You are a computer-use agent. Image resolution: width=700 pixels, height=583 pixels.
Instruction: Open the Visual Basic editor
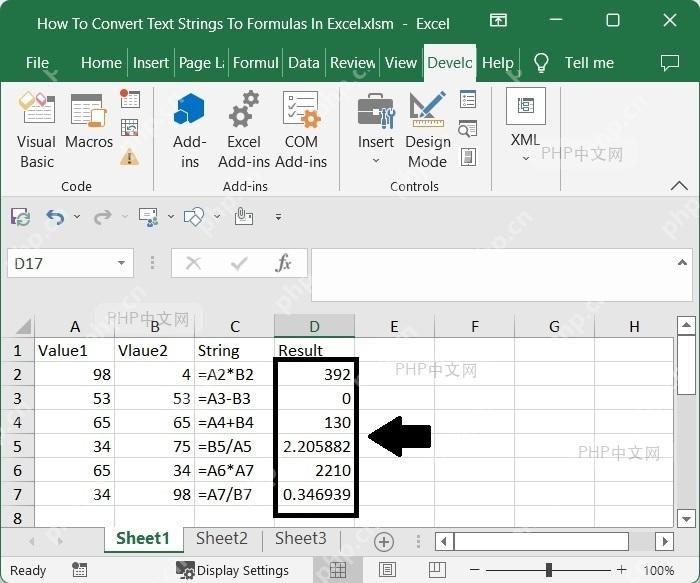[37, 130]
